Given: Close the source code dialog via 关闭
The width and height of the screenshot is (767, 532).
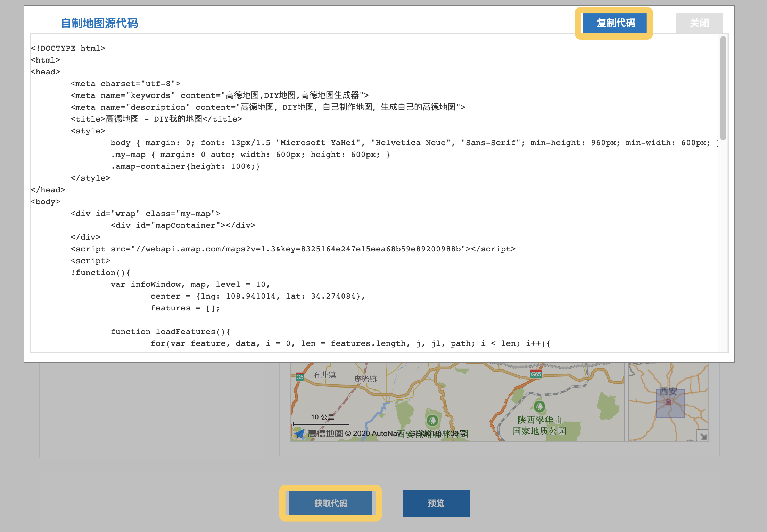Looking at the screenshot, I should click(699, 23).
